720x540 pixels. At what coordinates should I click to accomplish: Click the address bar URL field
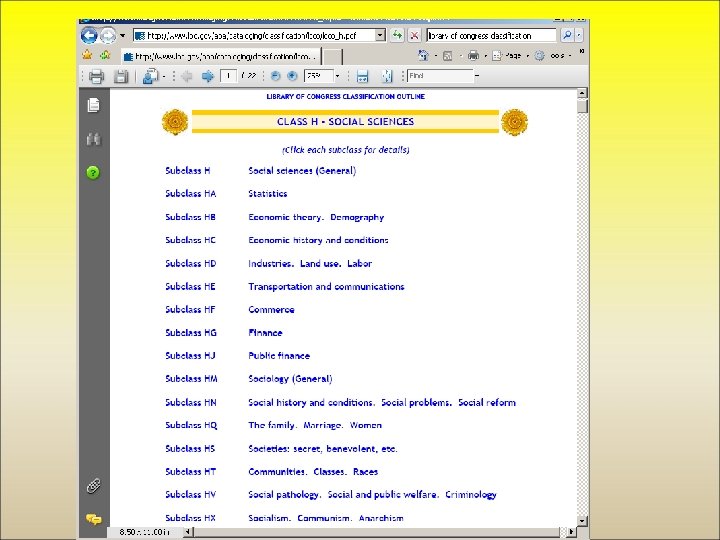pyautogui.click(x=254, y=35)
